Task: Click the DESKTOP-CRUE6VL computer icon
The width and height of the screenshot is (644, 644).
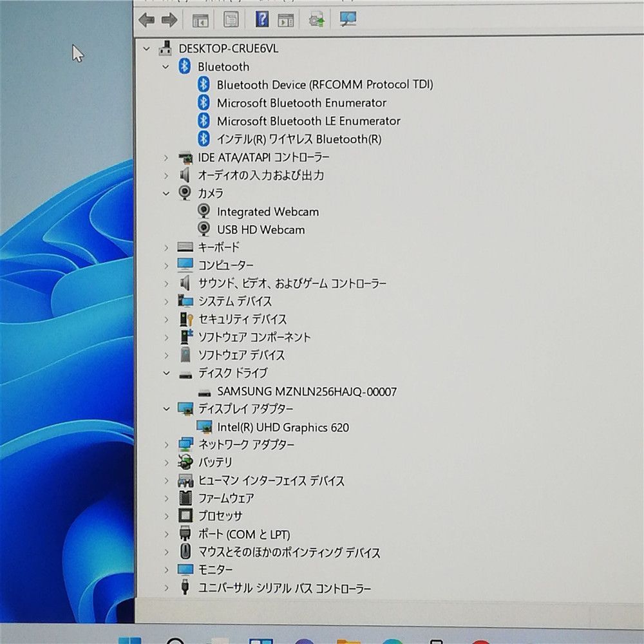Action: pos(165,48)
